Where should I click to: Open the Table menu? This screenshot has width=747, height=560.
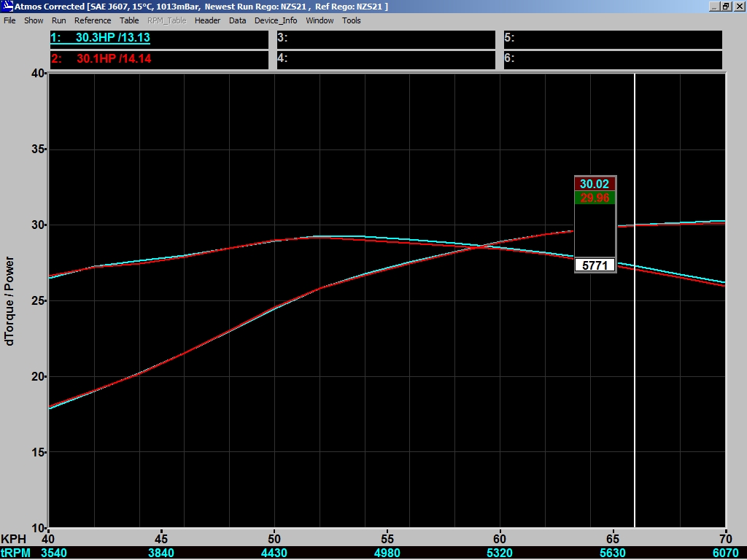[129, 20]
